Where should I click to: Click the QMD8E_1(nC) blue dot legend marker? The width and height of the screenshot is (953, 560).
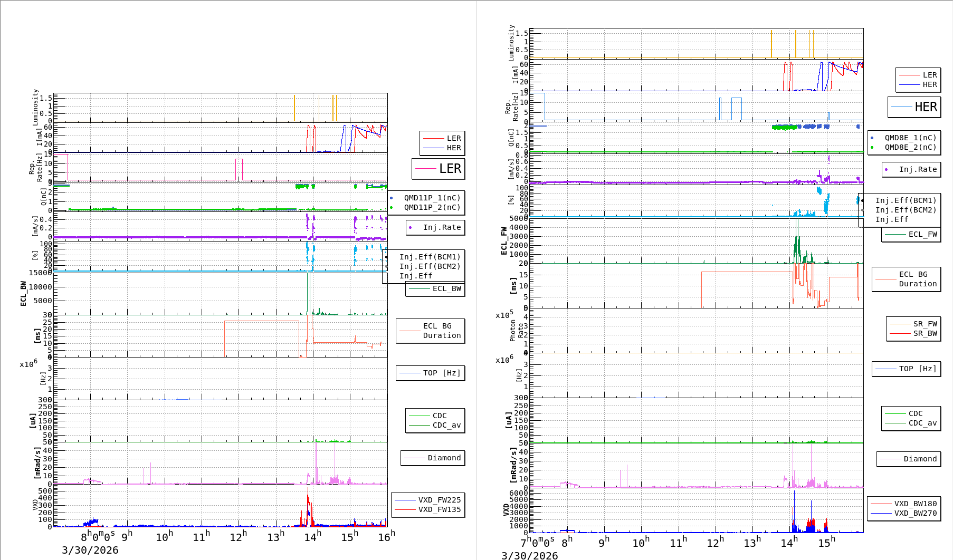[x=872, y=138]
